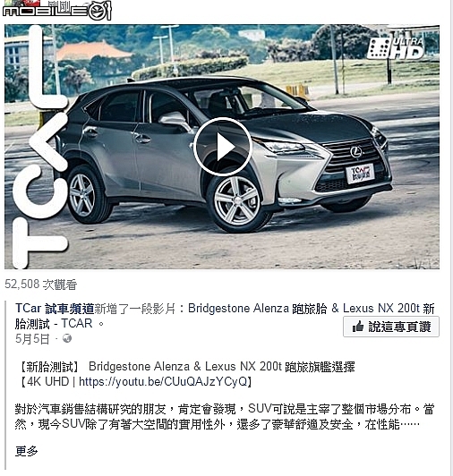Click the page's right scrollbar edge
The height and width of the screenshot is (476, 453).
[x=451, y=238]
